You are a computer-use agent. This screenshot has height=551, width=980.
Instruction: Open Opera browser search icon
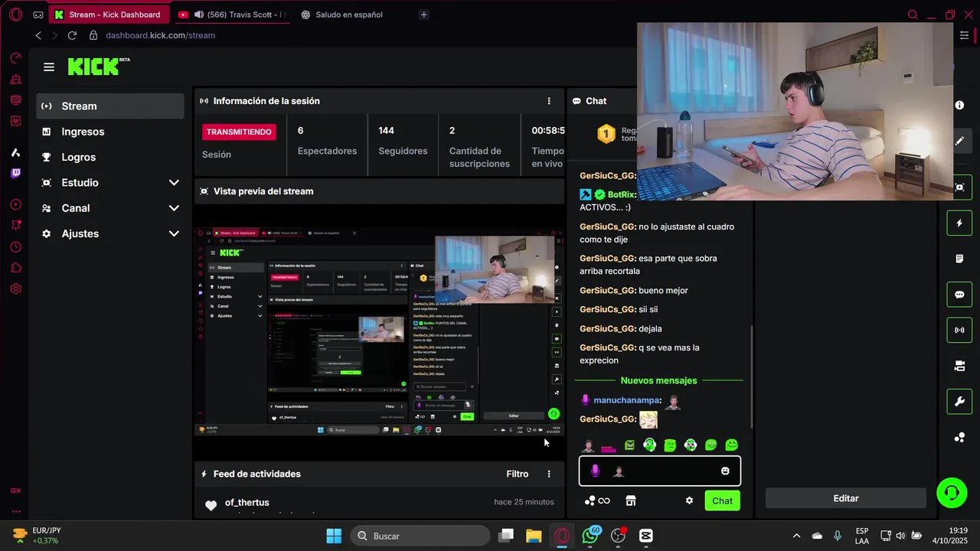click(913, 15)
